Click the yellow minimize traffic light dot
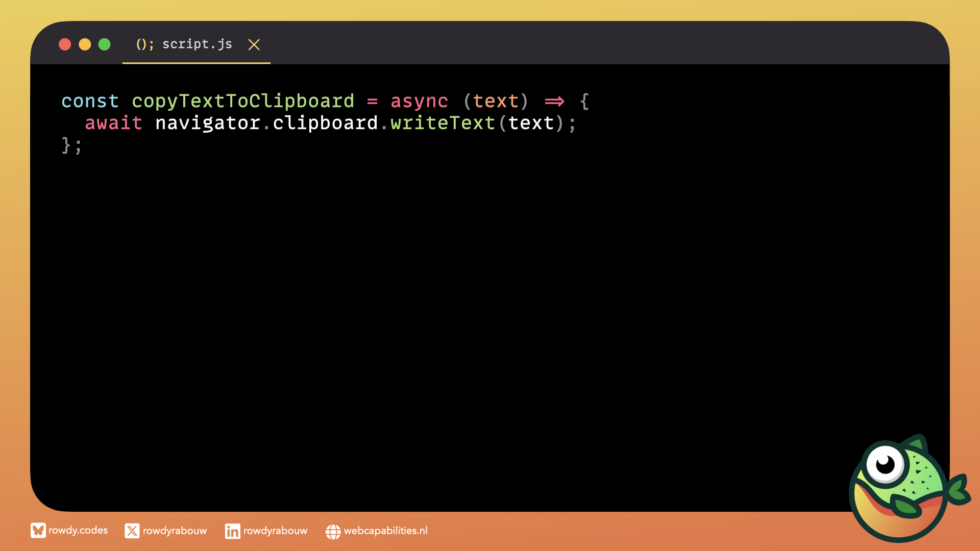The width and height of the screenshot is (980, 551). click(85, 45)
